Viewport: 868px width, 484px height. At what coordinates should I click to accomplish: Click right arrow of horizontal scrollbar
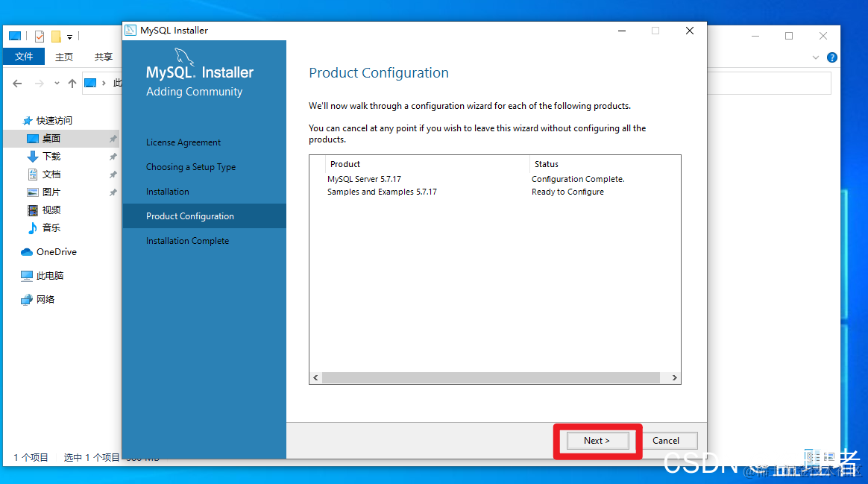[674, 377]
